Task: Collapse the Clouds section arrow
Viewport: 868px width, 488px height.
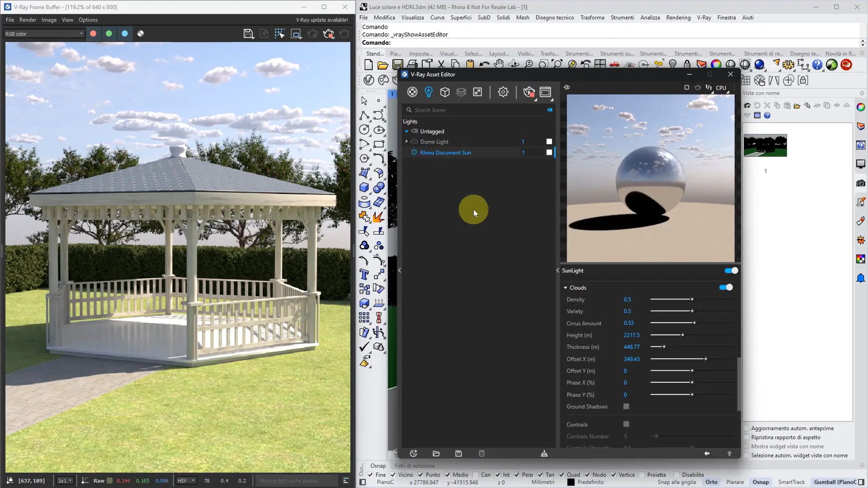Action: pos(566,288)
